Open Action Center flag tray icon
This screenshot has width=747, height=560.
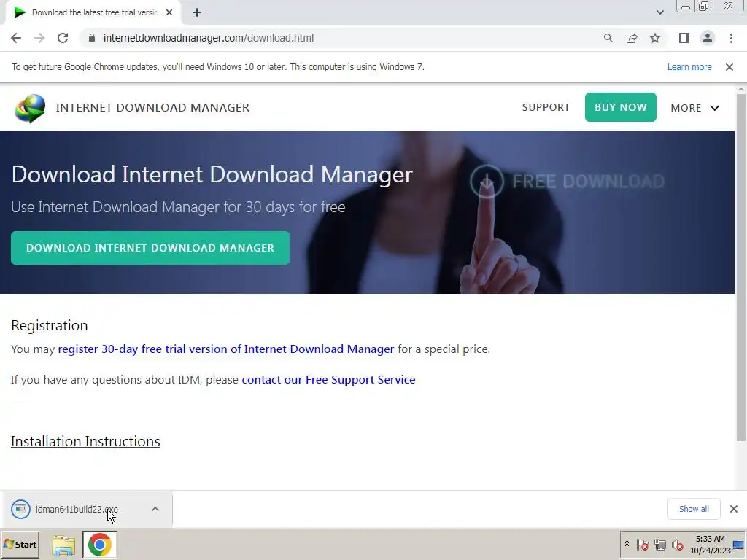coord(642,544)
